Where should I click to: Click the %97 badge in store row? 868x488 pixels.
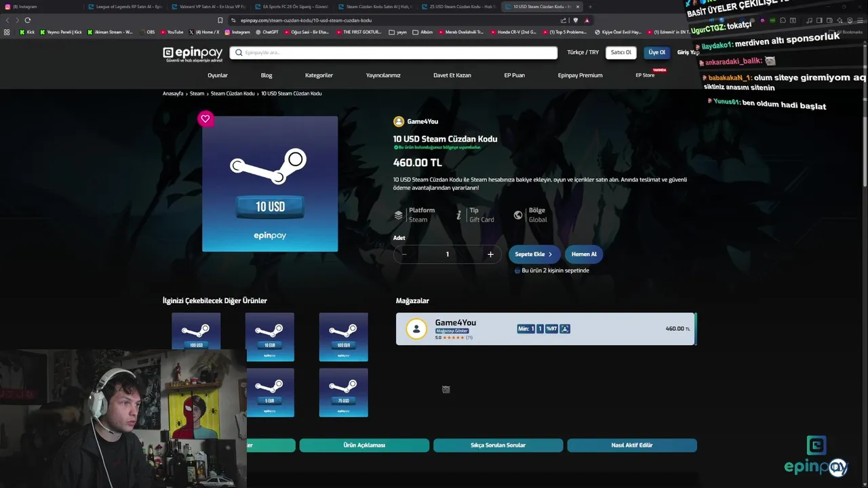(x=551, y=329)
